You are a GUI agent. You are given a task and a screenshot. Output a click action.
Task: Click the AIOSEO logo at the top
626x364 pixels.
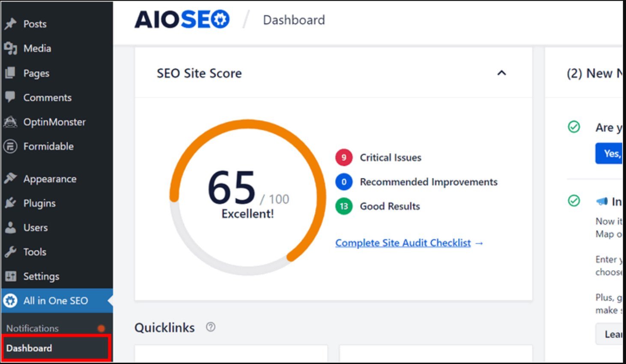click(x=182, y=19)
